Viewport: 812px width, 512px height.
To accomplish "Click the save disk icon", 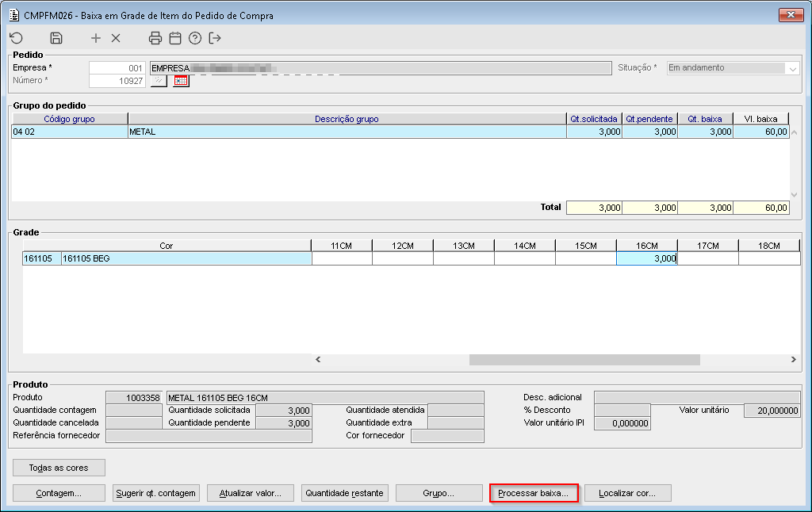I will coord(56,38).
